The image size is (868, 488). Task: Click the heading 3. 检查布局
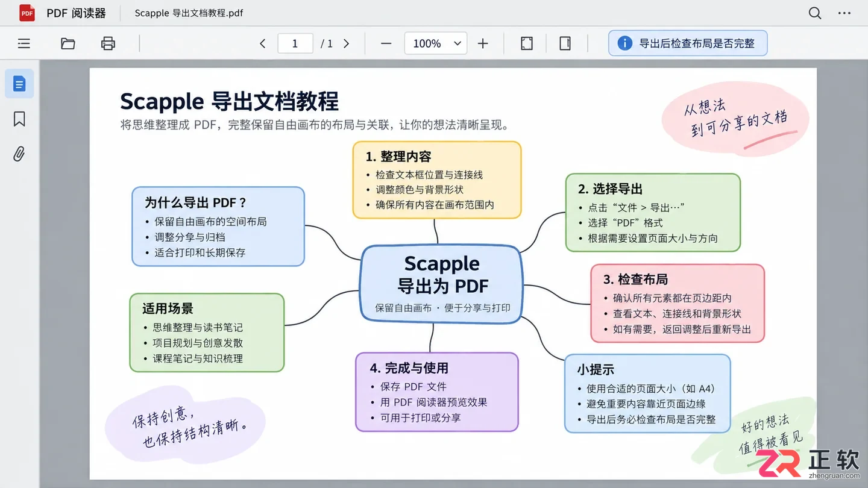coord(635,280)
